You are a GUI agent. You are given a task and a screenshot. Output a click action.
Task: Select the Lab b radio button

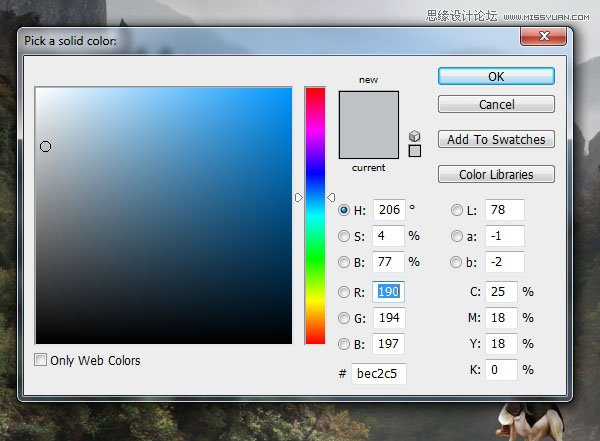[456, 262]
